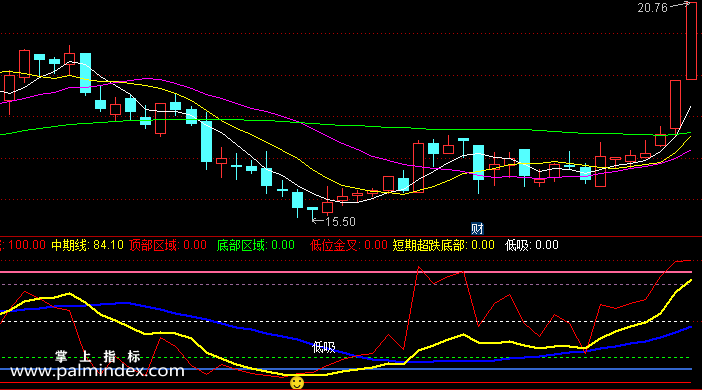This screenshot has height=390, width=702.
Task: Click the 掌上指标 watermark text
Action: 98,356
